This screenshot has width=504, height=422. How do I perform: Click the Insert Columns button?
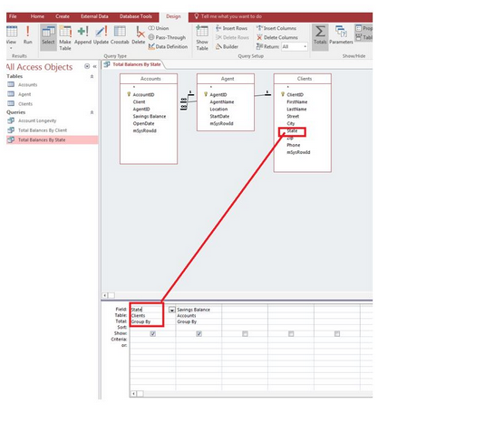(x=276, y=28)
